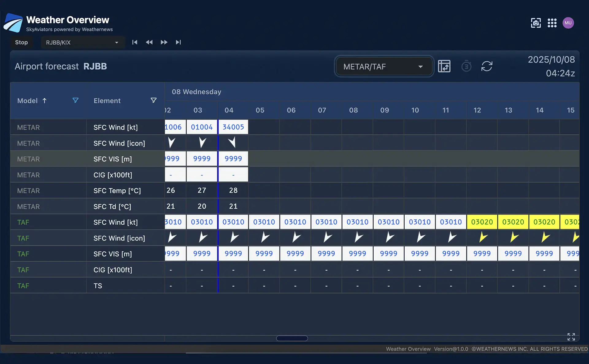
Task: Click the Weather Overview logo
Action: click(13, 23)
